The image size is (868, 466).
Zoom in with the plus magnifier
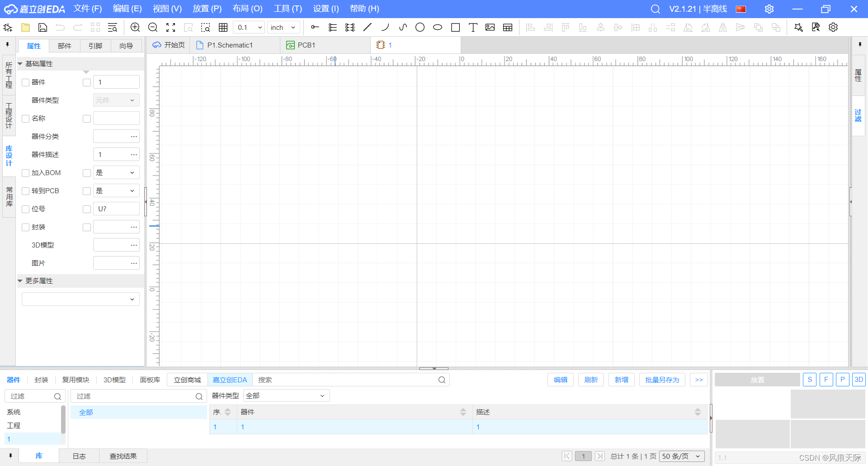(135, 28)
